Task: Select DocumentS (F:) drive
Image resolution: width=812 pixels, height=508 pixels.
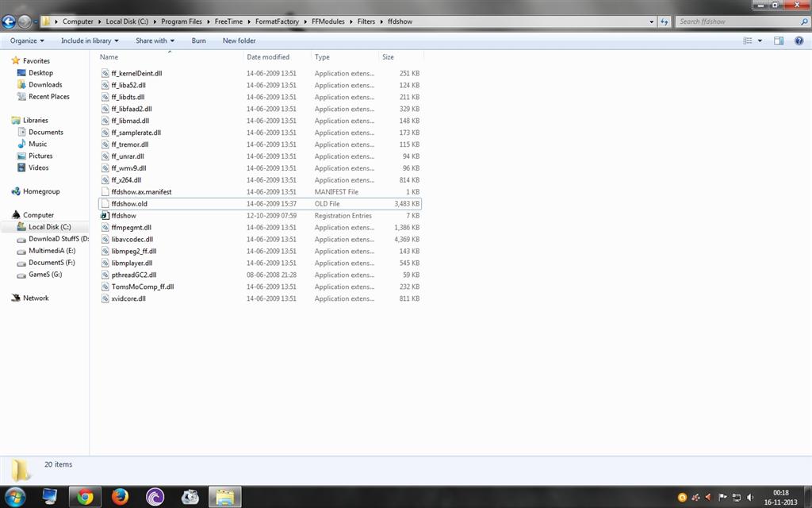Action: click(52, 263)
